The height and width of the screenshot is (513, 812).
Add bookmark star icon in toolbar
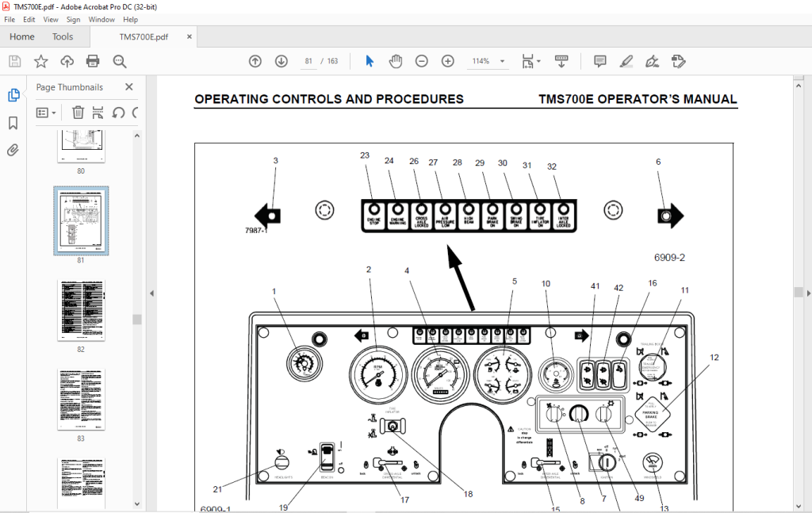[41, 62]
